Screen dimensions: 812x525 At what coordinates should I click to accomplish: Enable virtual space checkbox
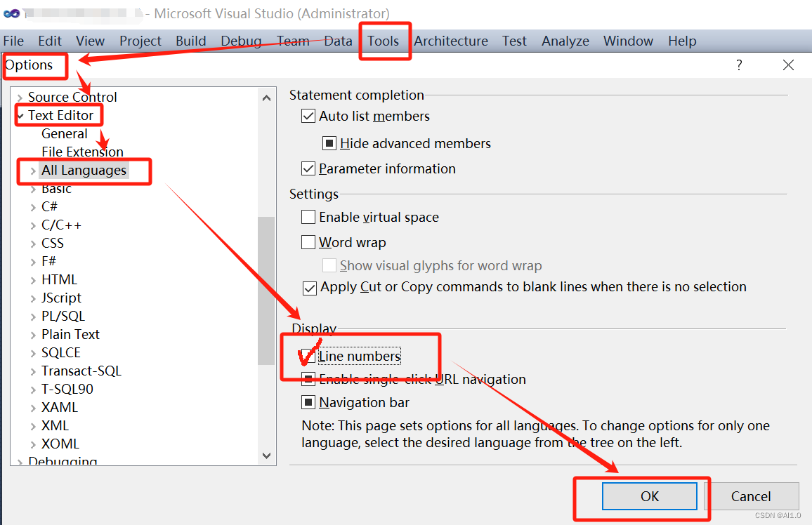[308, 218]
